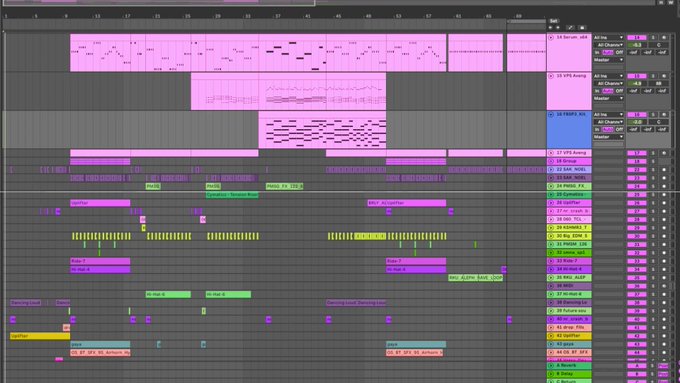Adjust track 14 volume value -0.3
Viewport: 680px width, 383px height.
click(637, 45)
